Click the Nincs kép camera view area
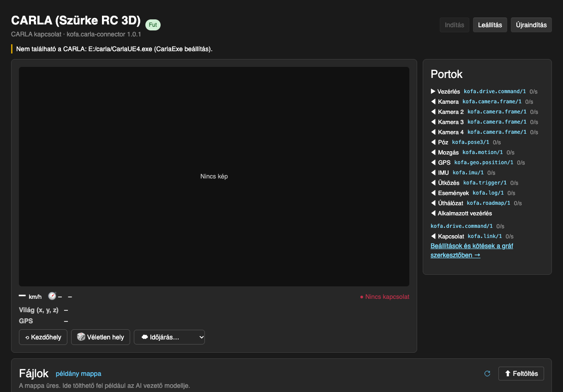The height and width of the screenshot is (392, 563). pyautogui.click(x=214, y=177)
